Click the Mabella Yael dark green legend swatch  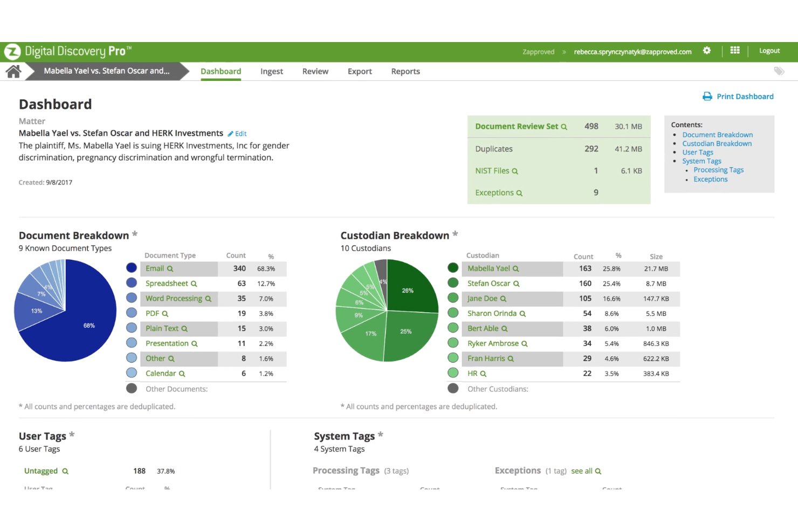point(453,268)
